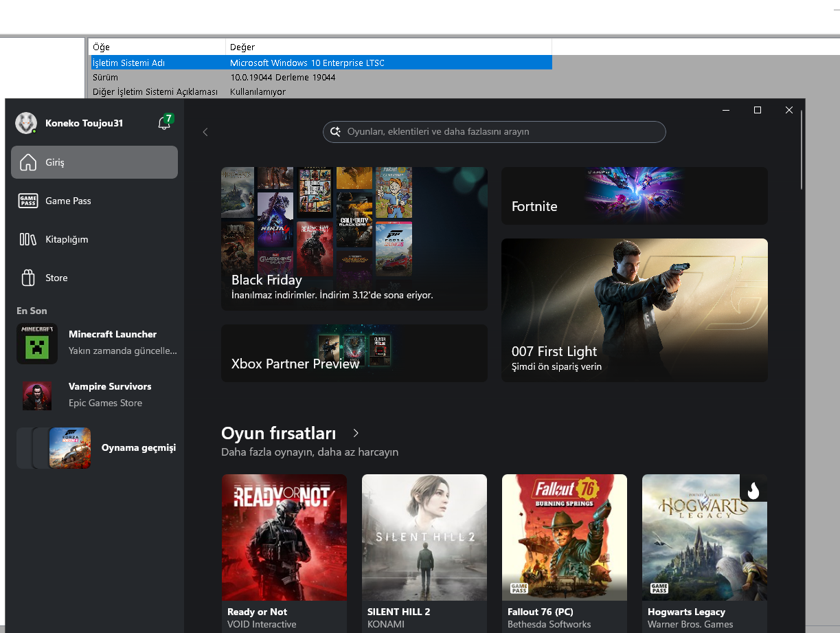
Task: Click the search icon in search bar
Action: (x=335, y=131)
